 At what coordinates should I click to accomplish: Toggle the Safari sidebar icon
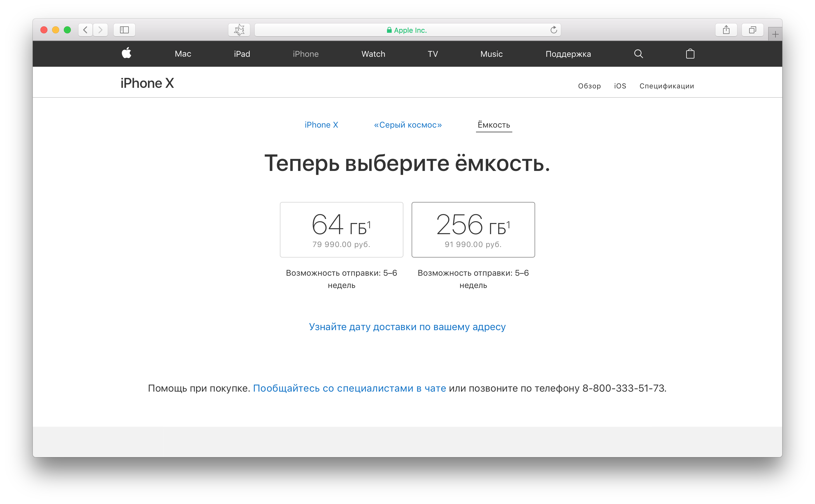click(124, 30)
